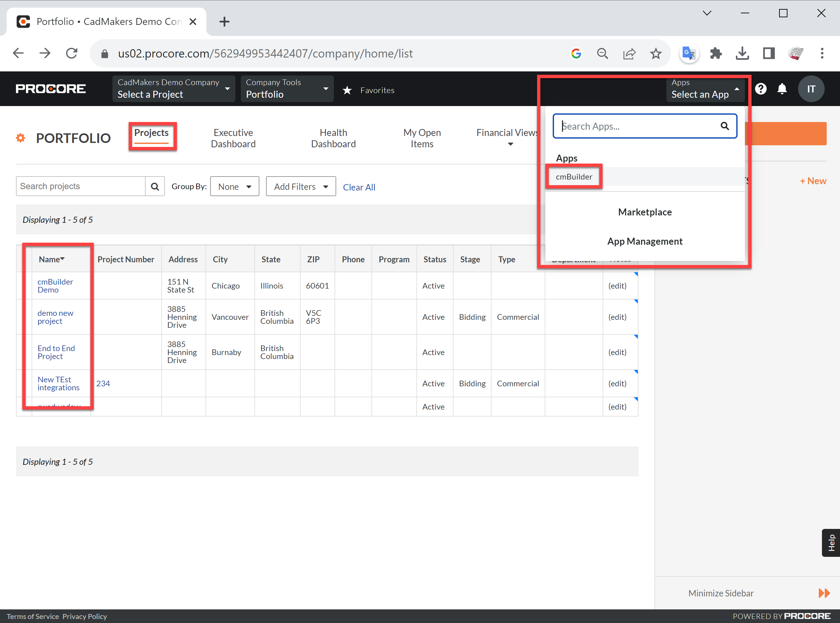Click the browser address bar URL
Image resolution: width=840 pixels, height=623 pixels.
[x=265, y=54]
